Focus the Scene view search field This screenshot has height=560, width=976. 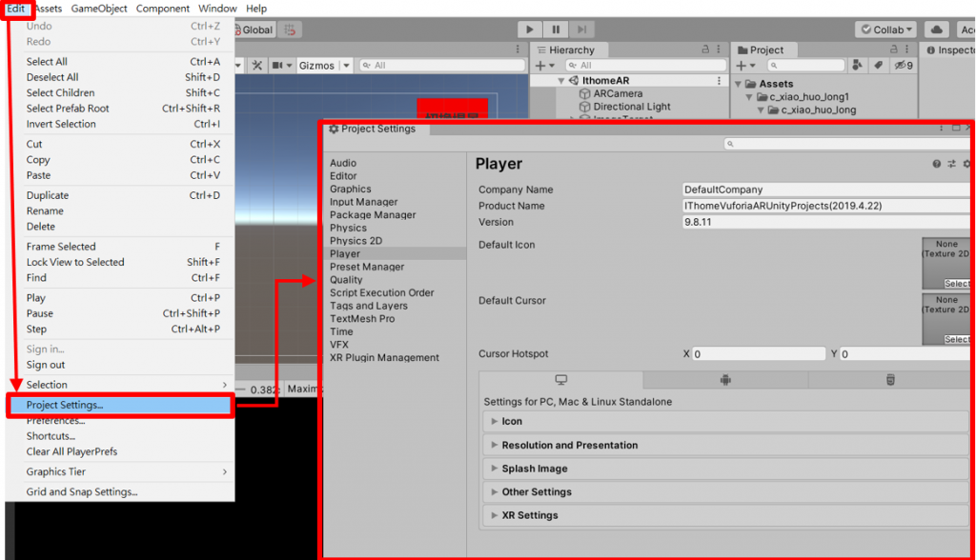click(x=442, y=66)
